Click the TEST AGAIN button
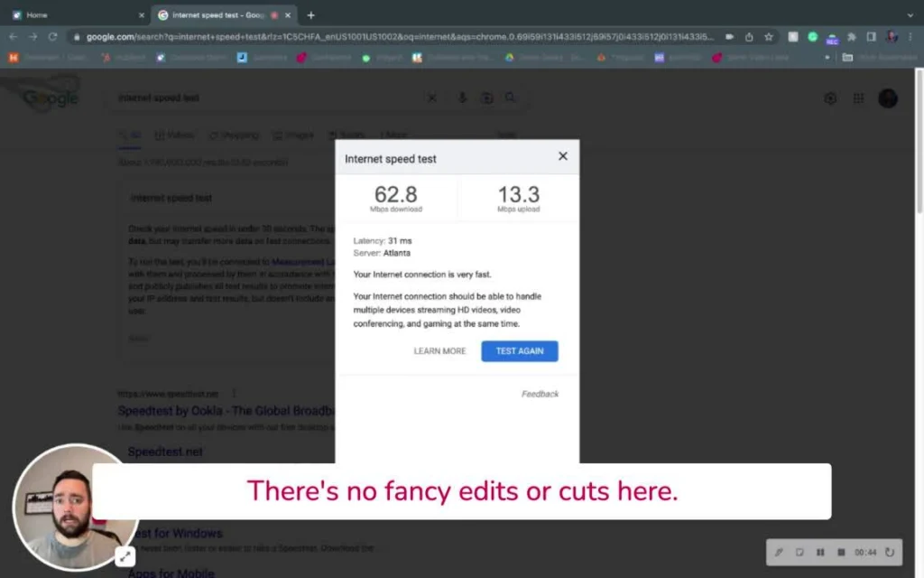The image size is (924, 578). click(519, 351)
